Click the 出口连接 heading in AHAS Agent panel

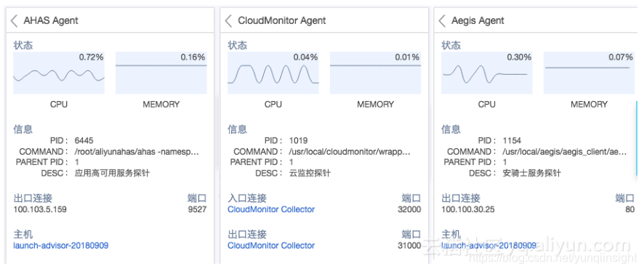[33, 198]
